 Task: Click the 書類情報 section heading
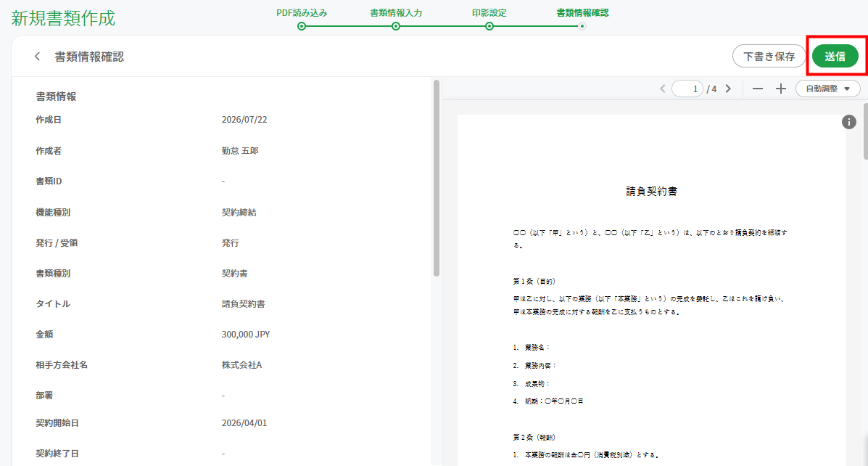(56, 97)
